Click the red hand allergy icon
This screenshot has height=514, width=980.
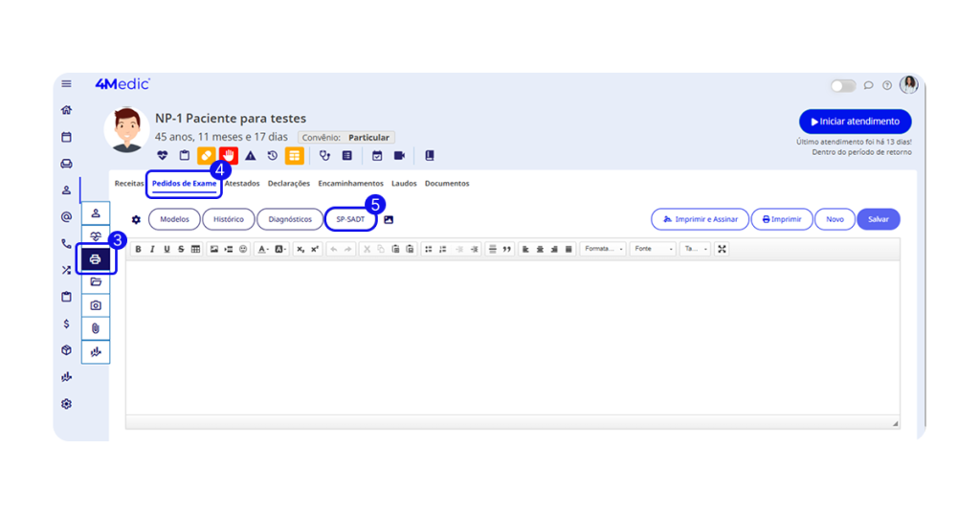(229, 155)
